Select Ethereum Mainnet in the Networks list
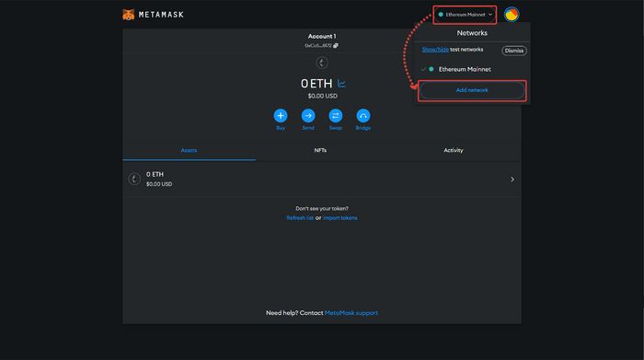644x360 pixels. click(472, 69)
